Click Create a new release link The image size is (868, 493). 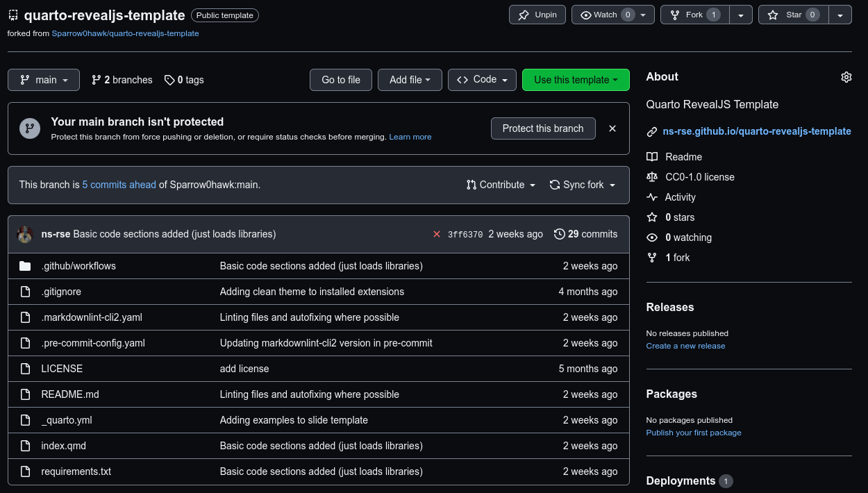(x=685, y=346)
